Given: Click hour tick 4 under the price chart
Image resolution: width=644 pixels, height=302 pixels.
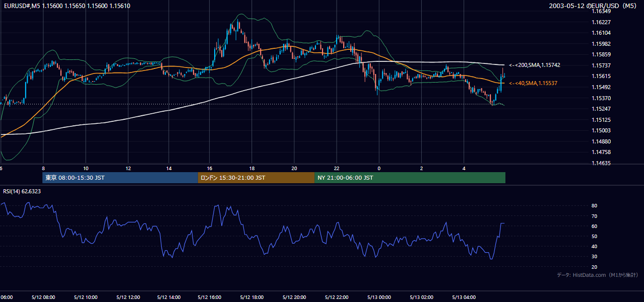Looking at the screenshot, I should pos(464,169).
